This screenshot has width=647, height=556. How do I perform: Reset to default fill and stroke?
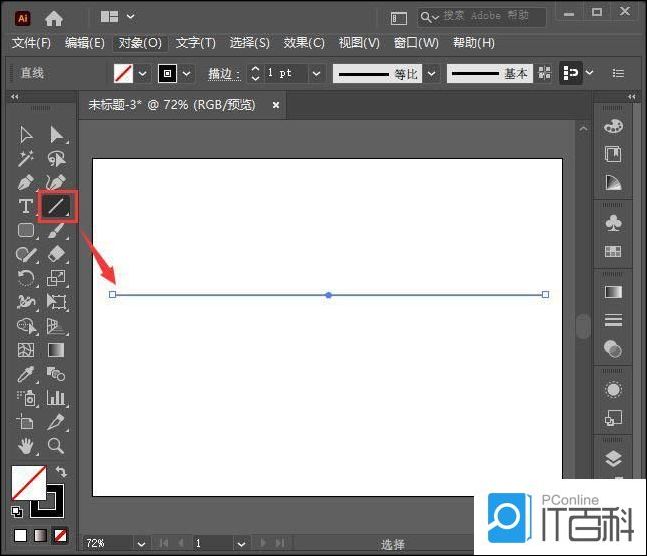click(17, 512)
